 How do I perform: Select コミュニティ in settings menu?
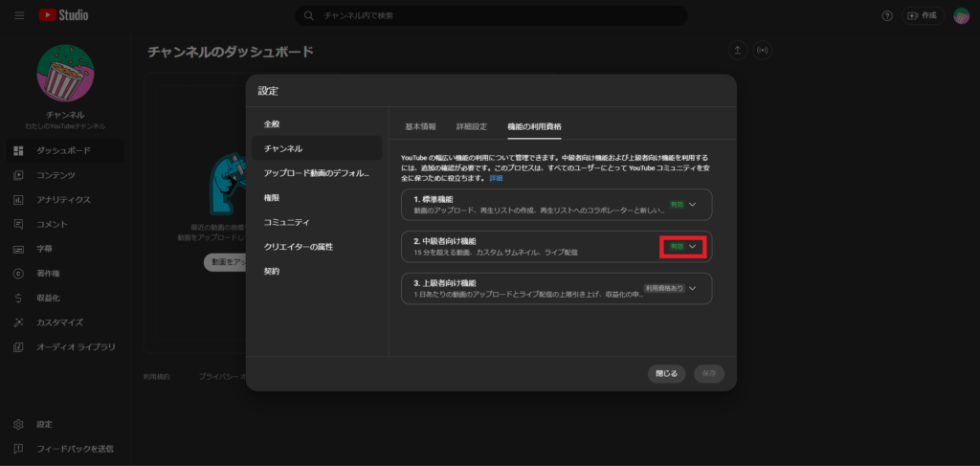point(287,222)
